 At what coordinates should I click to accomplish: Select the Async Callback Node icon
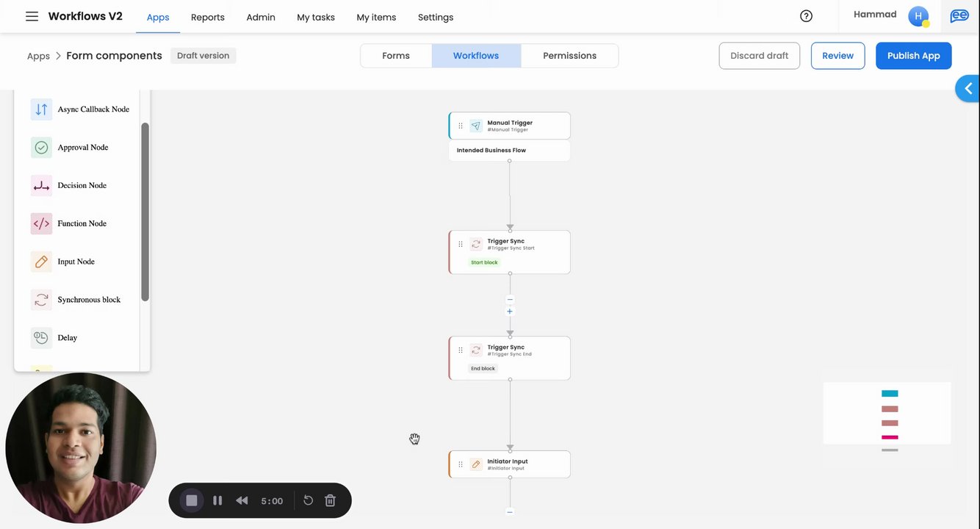click(41, 109)
